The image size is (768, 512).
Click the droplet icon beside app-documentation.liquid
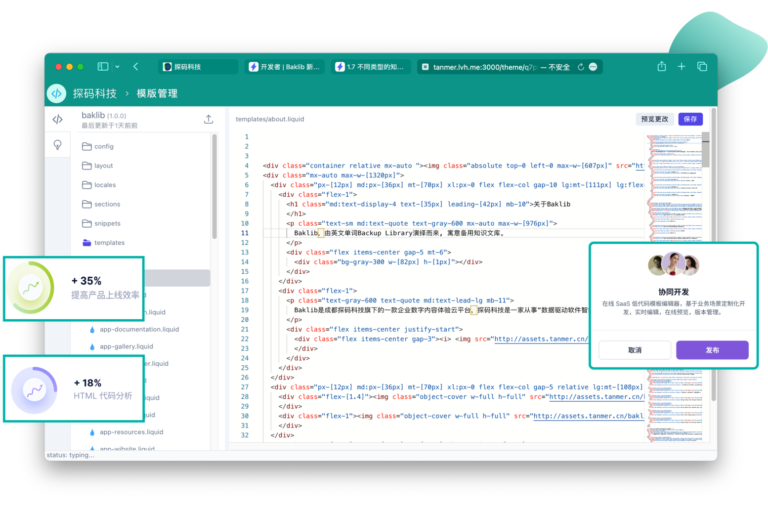[92, 329]
